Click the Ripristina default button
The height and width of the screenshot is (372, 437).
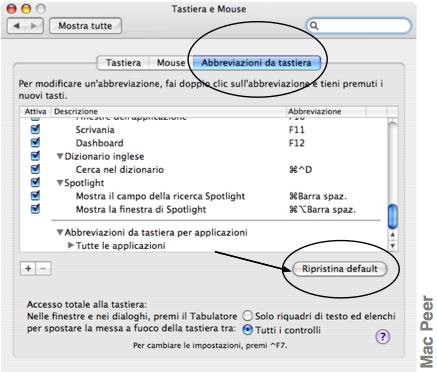pos(340,269)
